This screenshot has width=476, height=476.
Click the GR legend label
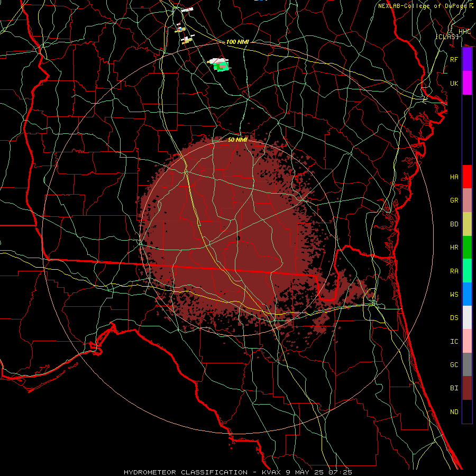coord(454,200)
